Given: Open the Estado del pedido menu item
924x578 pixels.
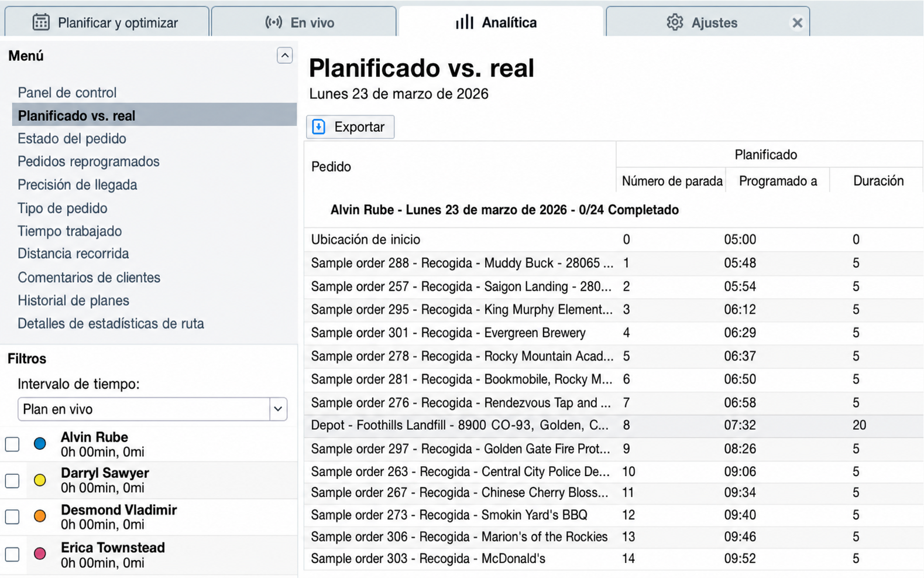Looking at the screenshot, I should 72,138.
